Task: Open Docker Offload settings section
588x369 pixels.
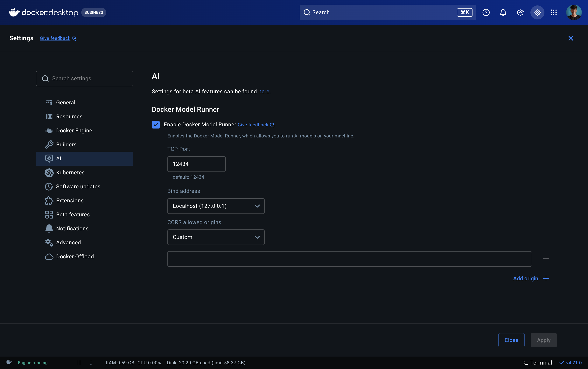Action: 84,256
